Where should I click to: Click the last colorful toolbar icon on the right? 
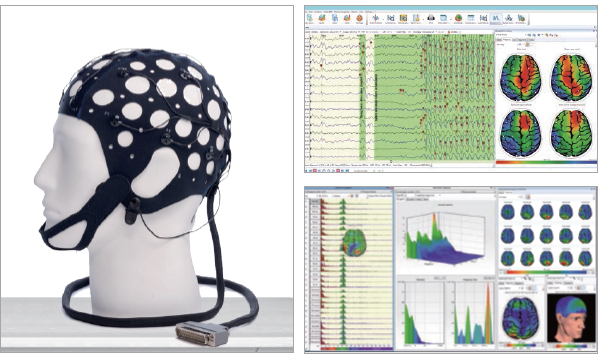tap(521, 18)
